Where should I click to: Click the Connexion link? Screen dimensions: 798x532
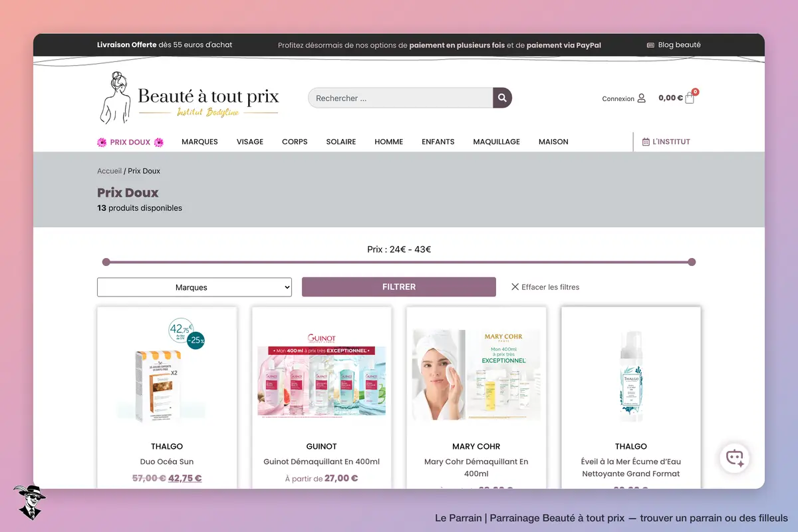[618, 98]
